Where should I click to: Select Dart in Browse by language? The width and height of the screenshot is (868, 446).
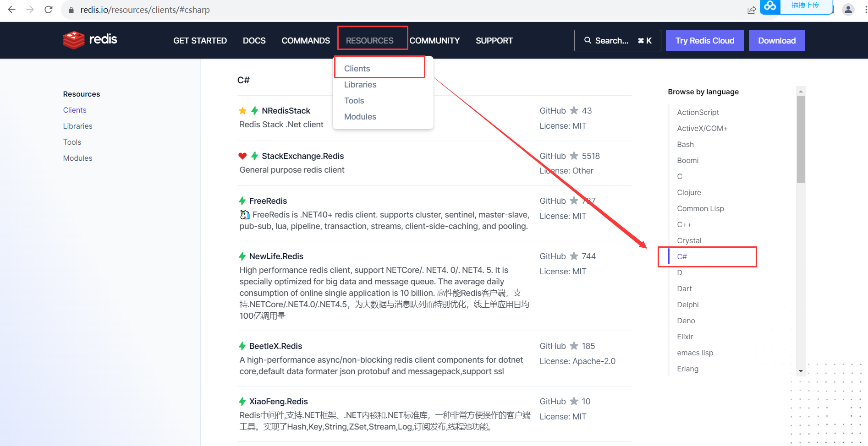pyautogui.click(x=685, y=288)
